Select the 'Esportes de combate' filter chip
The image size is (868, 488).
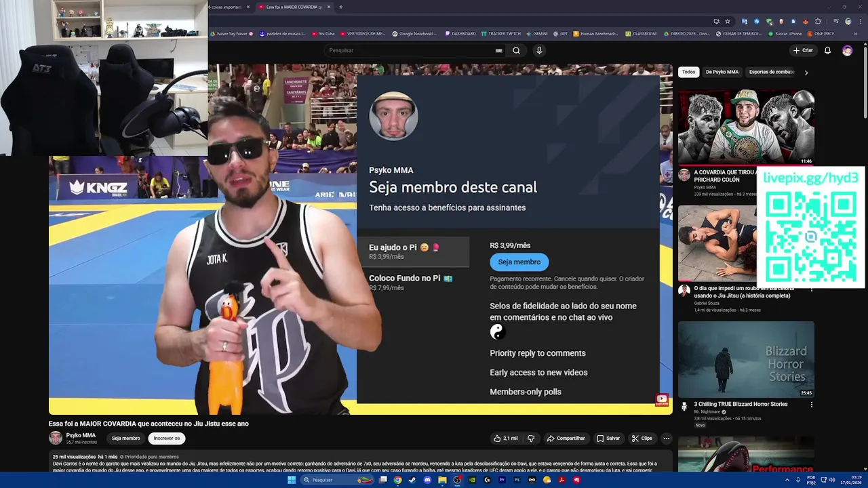pos(772,72)
